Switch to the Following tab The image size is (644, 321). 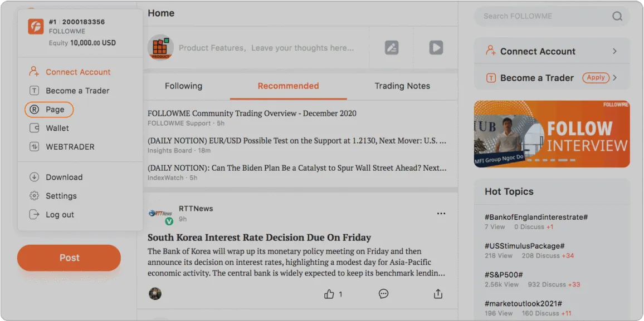tap(184, 86)
